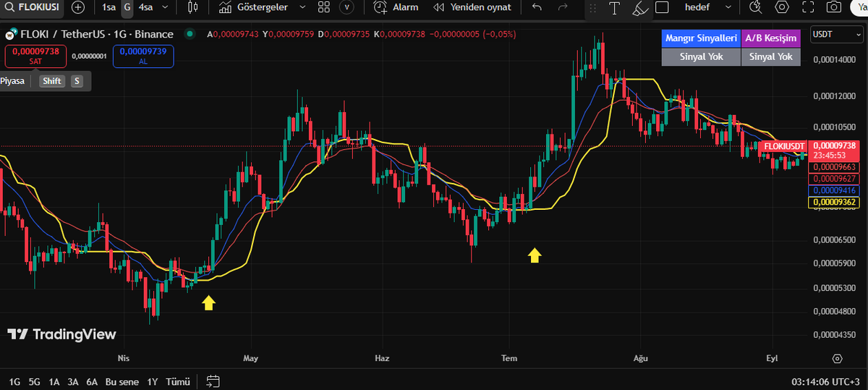This screenshot has height=390, width=868.
Task: Redo the chart action
Action: click(x=563, y=7)
